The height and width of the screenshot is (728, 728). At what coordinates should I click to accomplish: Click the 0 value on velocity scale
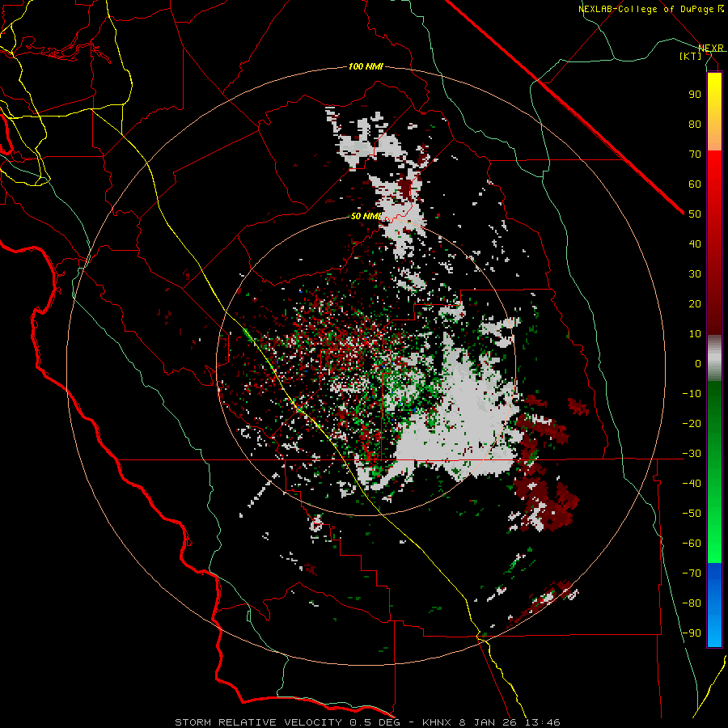698,363
